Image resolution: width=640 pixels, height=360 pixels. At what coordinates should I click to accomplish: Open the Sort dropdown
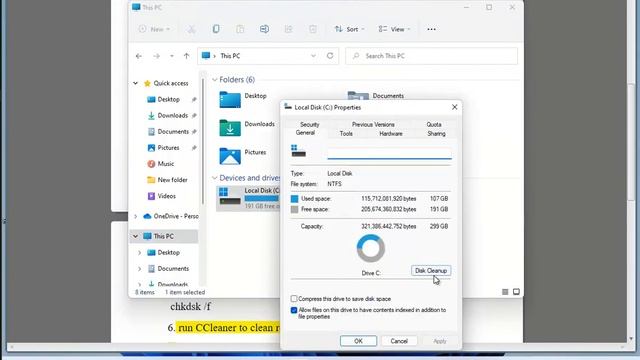349,29
